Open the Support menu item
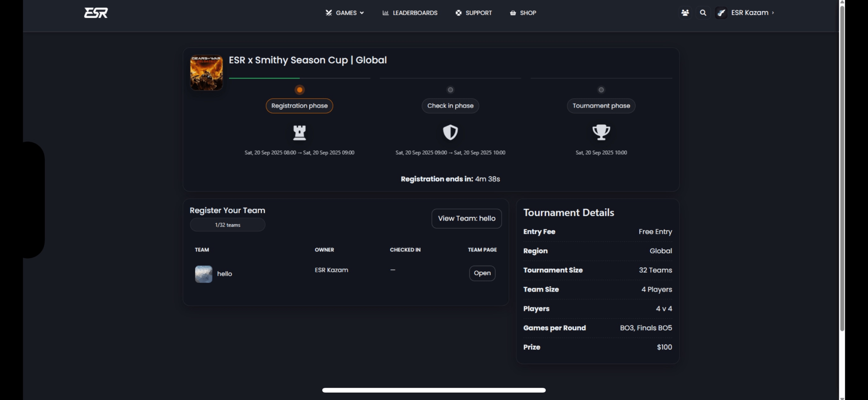This screenshot has width=868, height=400. (x=473, y=13)
